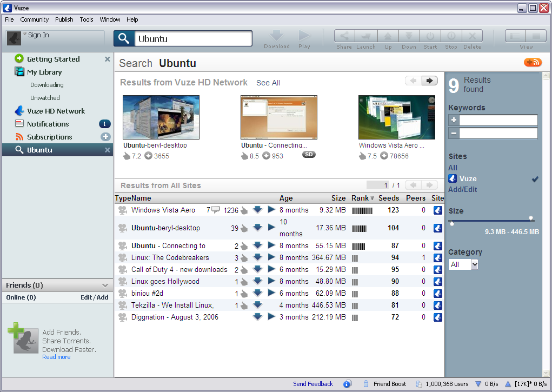This screenshot has width=552, height=392.
Task: Click the HD Network next results arrow
Action: pyautogui.click(x=429, y=81)
